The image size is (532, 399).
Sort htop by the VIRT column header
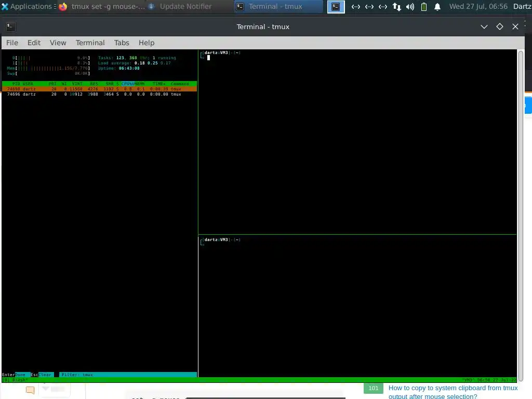point(77,84)
